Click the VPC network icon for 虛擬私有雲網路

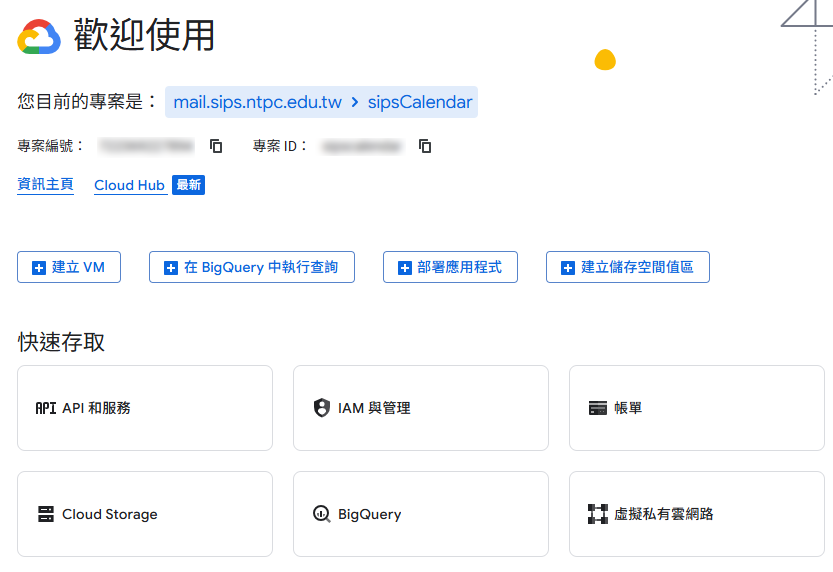[x=598, y=514]
